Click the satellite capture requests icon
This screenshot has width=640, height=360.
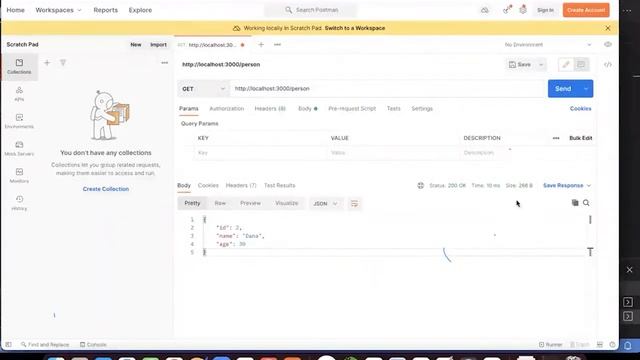click(507, 9)
